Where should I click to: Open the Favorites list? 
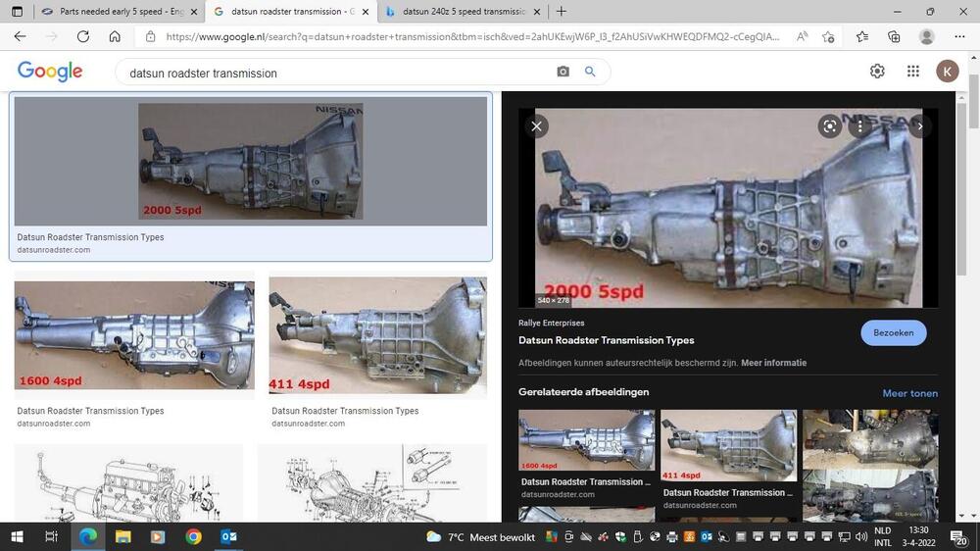(x=862, y=37)
